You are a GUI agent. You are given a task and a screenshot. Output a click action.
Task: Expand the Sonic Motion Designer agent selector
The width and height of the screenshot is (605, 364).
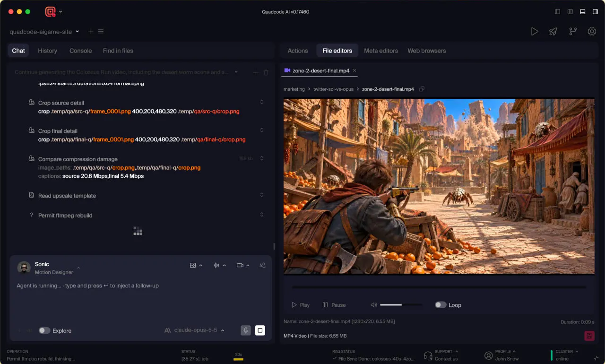coord(78,268)
